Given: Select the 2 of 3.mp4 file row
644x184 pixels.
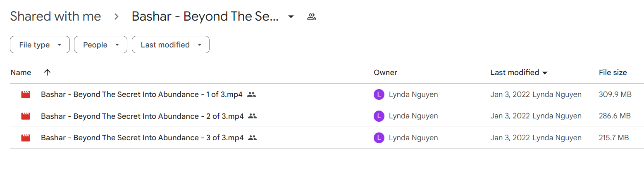Looking at the screenshot, I should pos(326,116).
